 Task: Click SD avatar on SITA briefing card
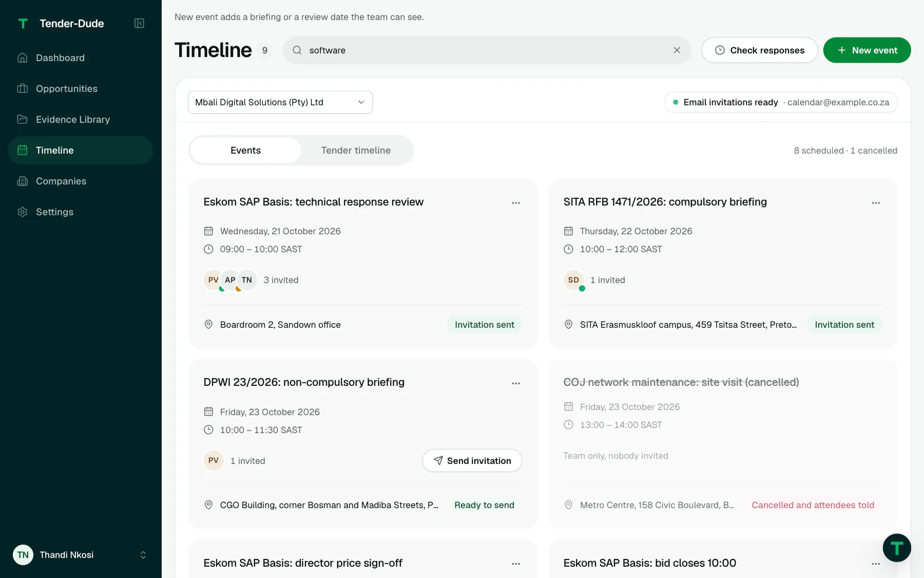point(573,279)
